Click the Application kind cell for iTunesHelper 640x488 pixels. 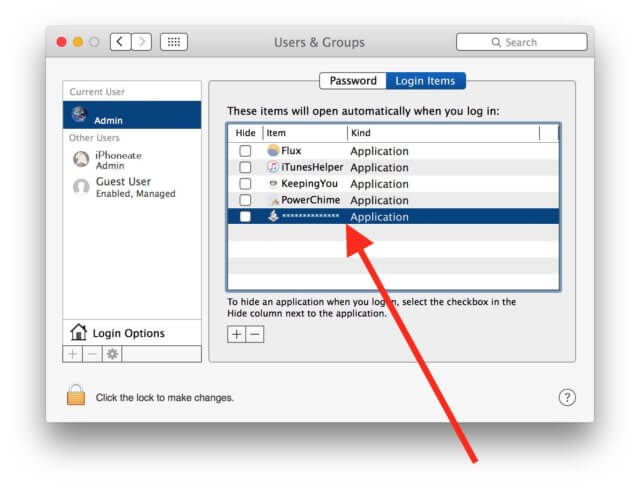pos(379,167)
